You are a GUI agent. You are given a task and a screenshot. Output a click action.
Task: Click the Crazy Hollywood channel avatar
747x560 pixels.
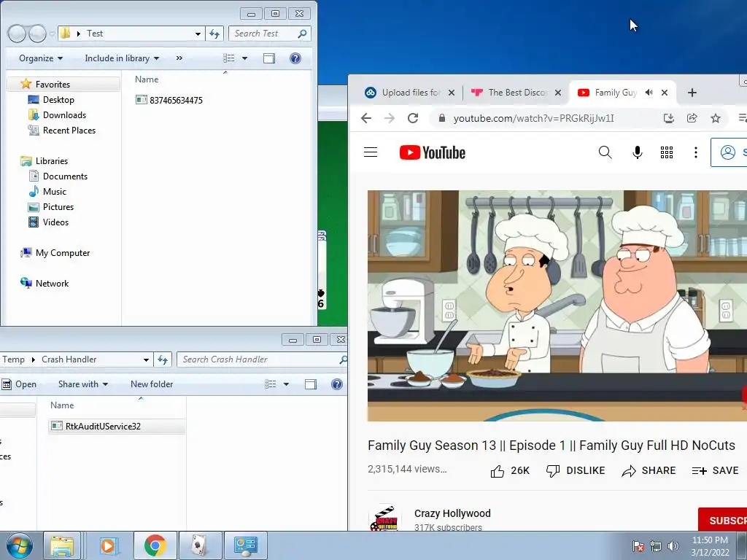pos(384,518)
